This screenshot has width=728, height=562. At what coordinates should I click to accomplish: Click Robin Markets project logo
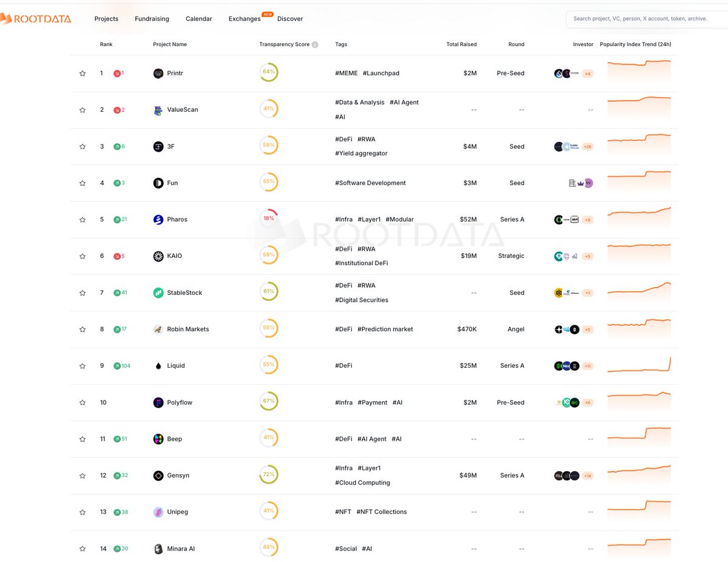coord(158,329)
